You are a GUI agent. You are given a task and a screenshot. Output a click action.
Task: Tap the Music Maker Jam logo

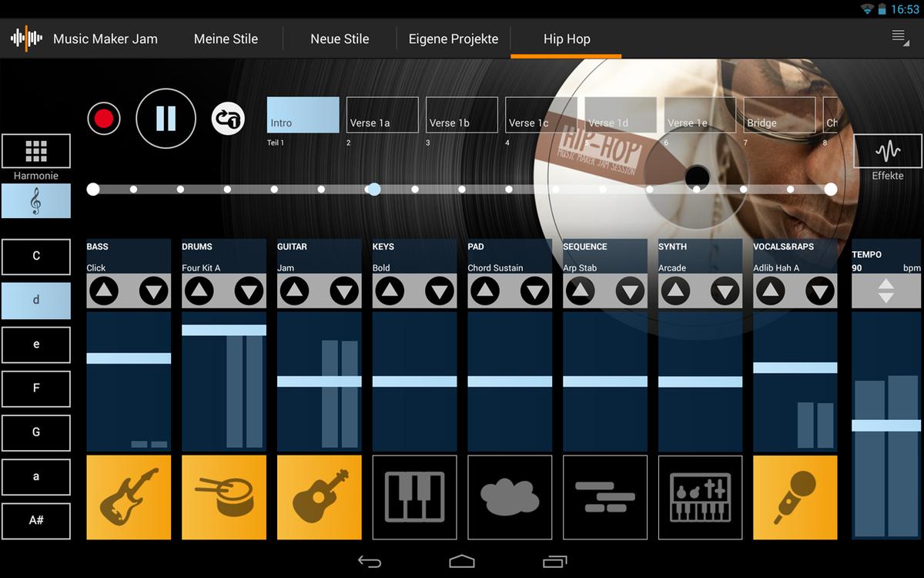click(27, 39)
